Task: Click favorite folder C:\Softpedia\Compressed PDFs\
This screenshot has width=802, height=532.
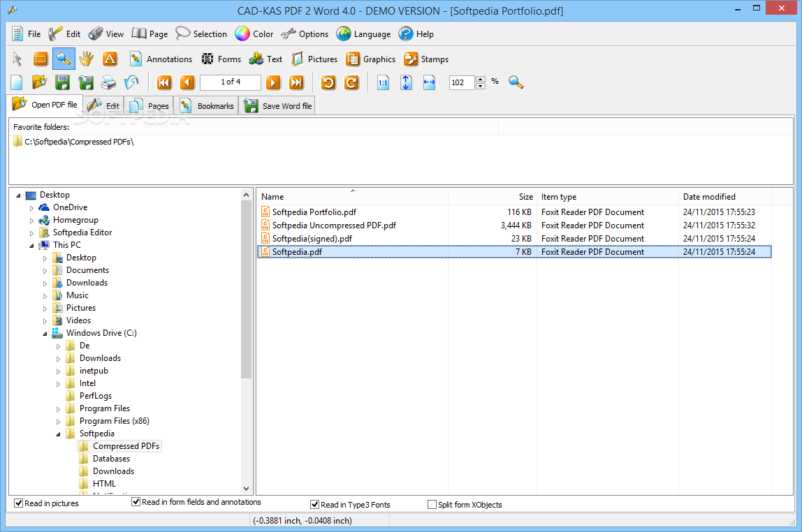Action: pyautogui.click(x=79, y=142)
